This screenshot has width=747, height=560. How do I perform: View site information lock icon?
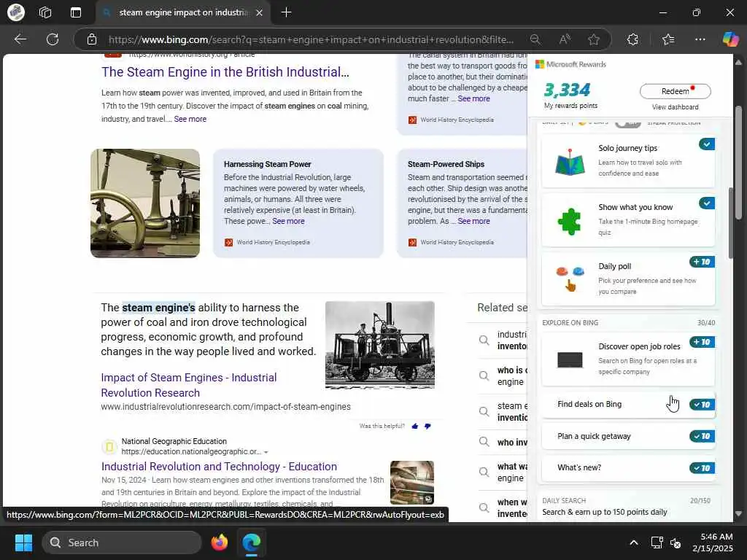click(x=92, y=39)
